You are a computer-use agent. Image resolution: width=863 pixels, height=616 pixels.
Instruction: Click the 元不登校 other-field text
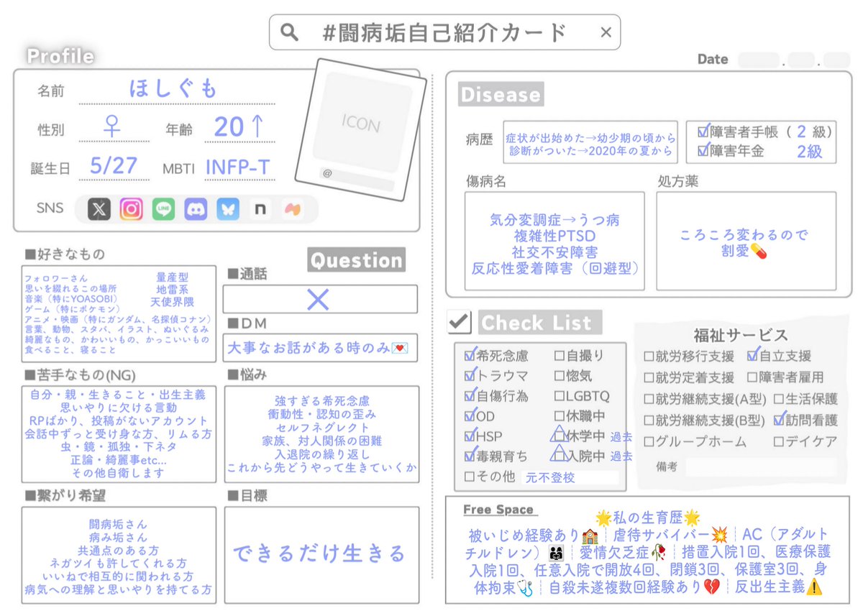tap(549, 477)
